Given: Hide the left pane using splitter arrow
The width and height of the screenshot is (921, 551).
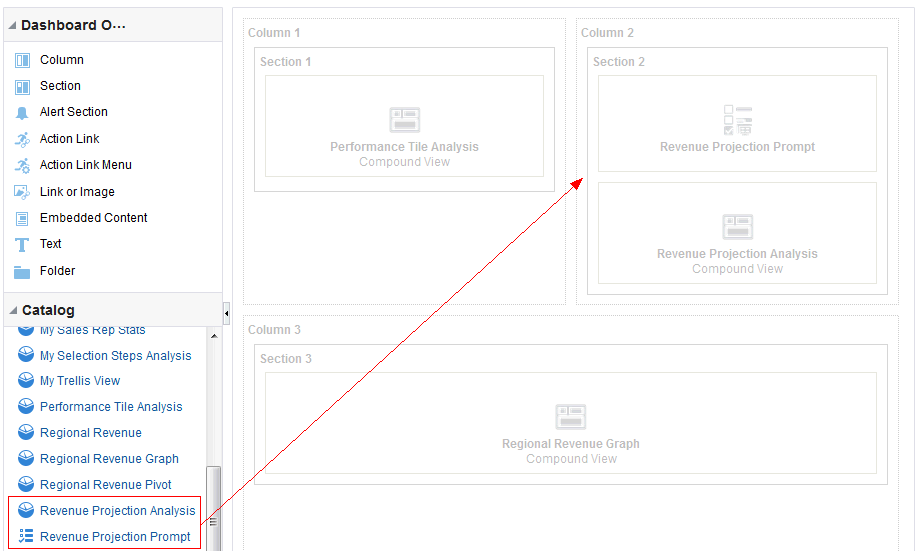Looking at the screenshot, I should click(x=227, y=314).
